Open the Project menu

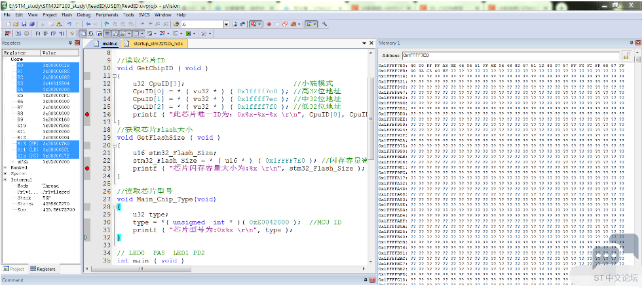50,15
